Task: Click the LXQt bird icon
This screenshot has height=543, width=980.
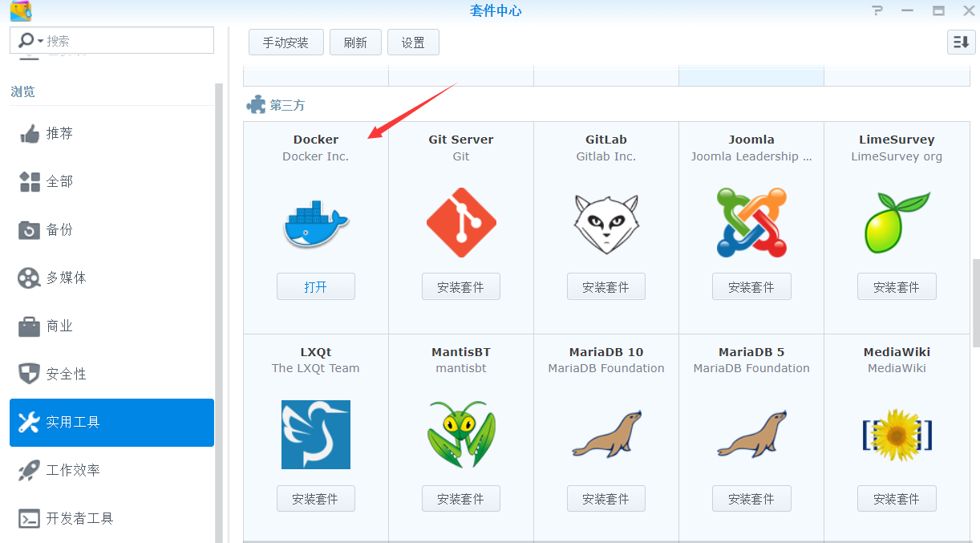Action: (316, 435)
